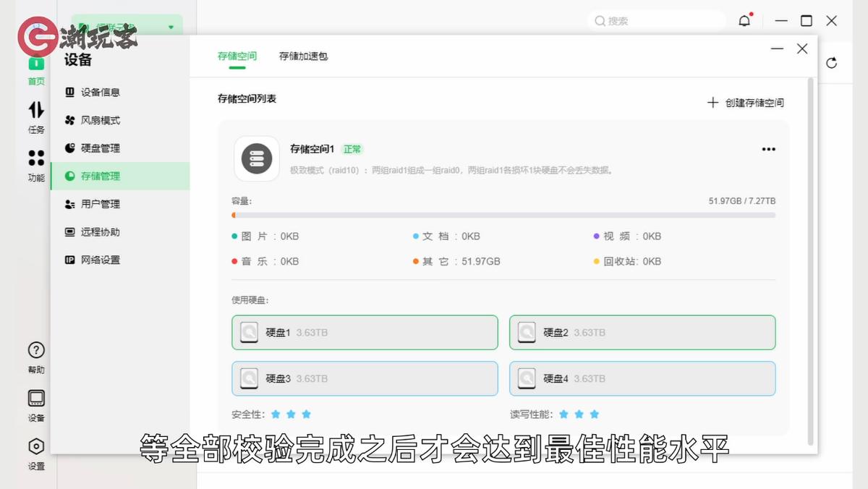Screen dimensions: 868x489
Task: Toggle selection of 硬盘3
Action: (365, 378)
